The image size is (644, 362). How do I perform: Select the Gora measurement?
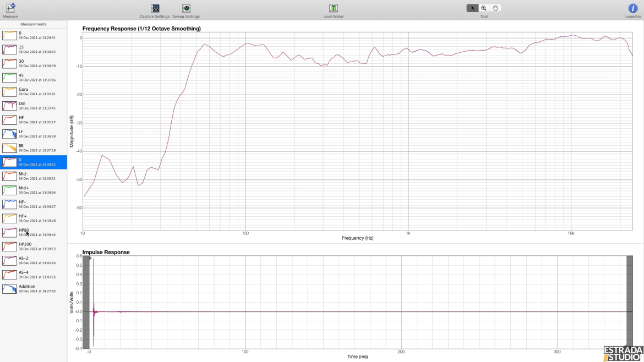point(33,91)
